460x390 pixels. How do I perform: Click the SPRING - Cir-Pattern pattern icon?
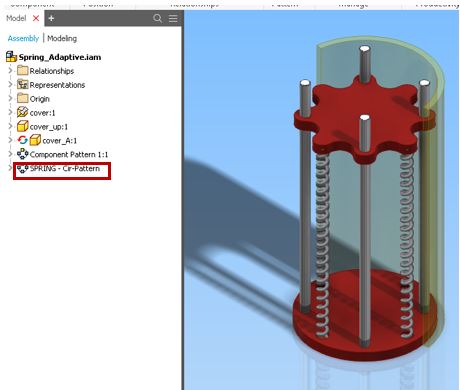coord(22,169)
